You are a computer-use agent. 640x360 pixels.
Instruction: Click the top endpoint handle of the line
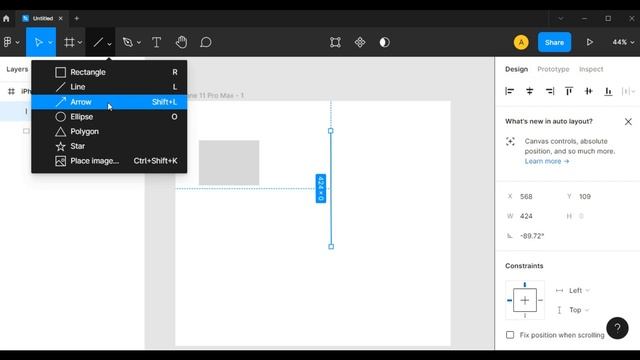click(x=331, y=131)
